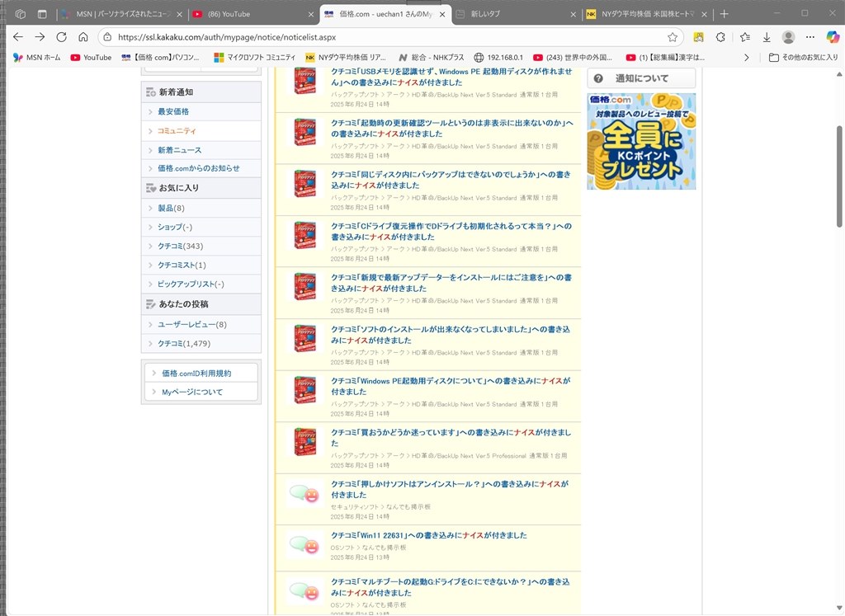
Task: Open the YouTube bookmark
Action: [91, 57]
